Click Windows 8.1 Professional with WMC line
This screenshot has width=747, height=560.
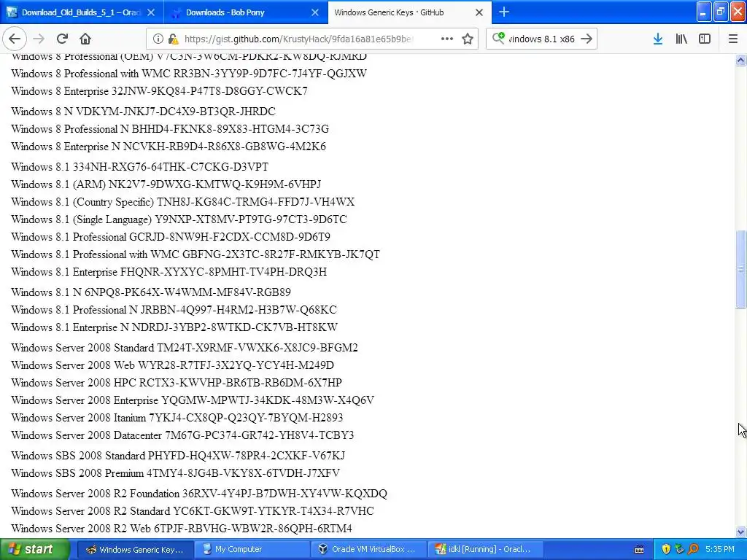tap(196, 254)
